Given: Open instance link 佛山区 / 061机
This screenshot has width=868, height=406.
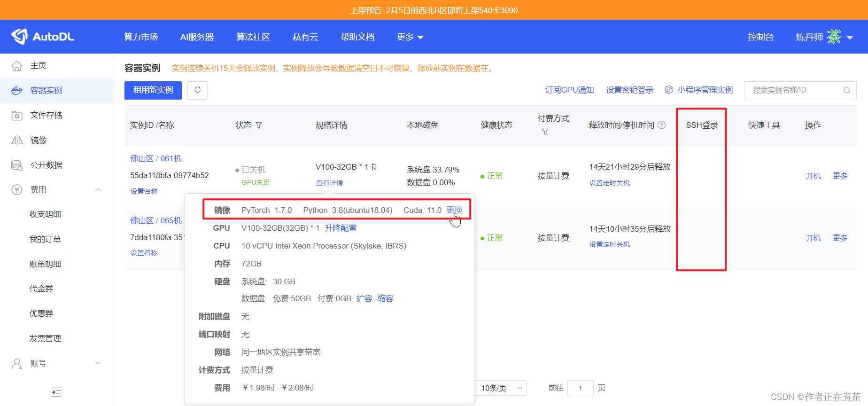Looking at the screenshot, I should (156, 159).
